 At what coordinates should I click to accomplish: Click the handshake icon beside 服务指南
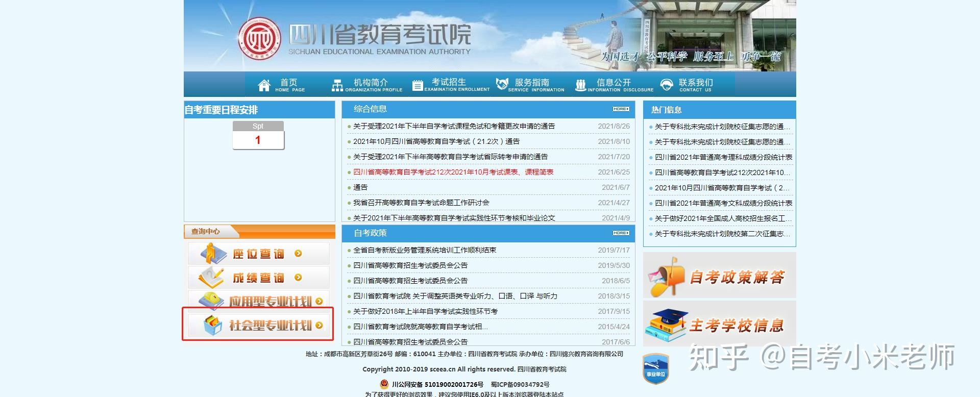click(x=502, y=84)
